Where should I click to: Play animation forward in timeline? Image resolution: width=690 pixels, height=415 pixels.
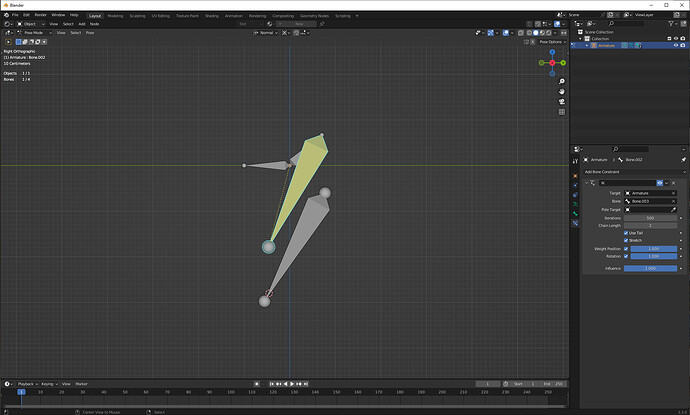coord(292,384)
